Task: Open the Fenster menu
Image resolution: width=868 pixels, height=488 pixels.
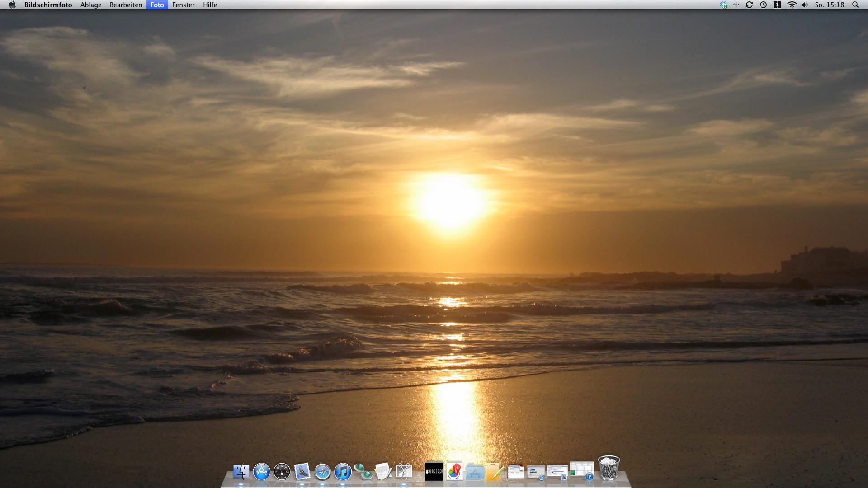Action: [x=183, y=5]
